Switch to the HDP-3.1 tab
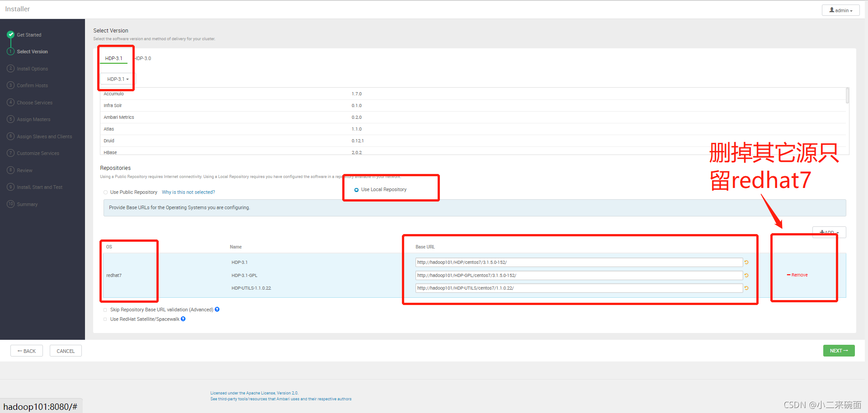 pyautogui.click(x=113, y=58)
